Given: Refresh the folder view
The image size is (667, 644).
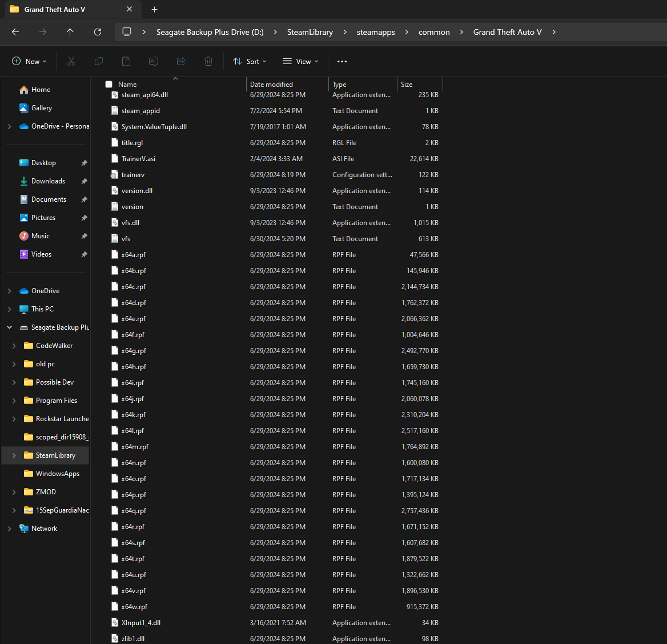Looking at the screenshot, I should click(x=97, y=32).
